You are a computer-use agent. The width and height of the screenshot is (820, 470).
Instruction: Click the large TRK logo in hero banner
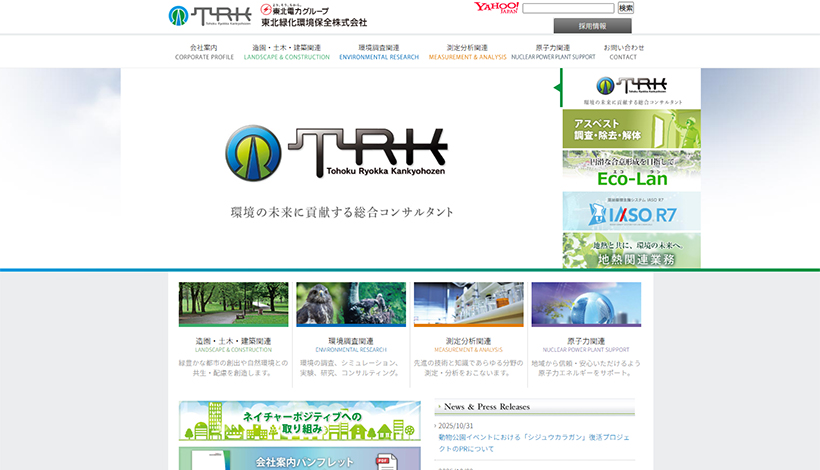(336, 153)
